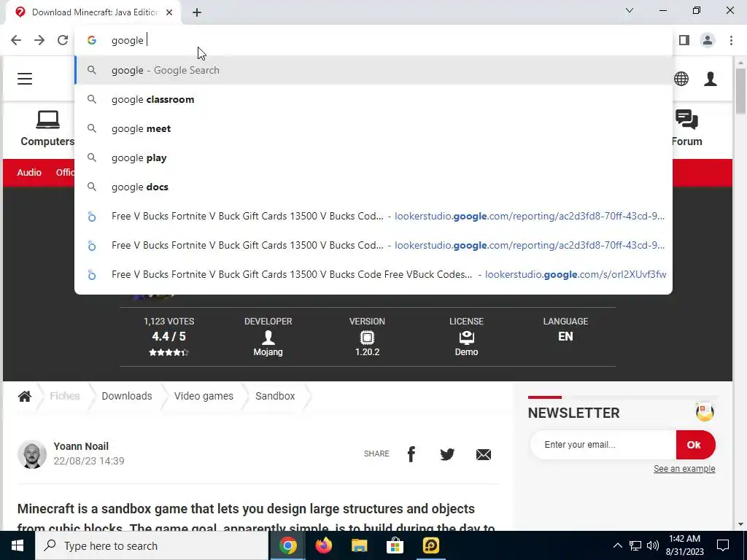Click the network tray icon

click(x=635, y=545)
